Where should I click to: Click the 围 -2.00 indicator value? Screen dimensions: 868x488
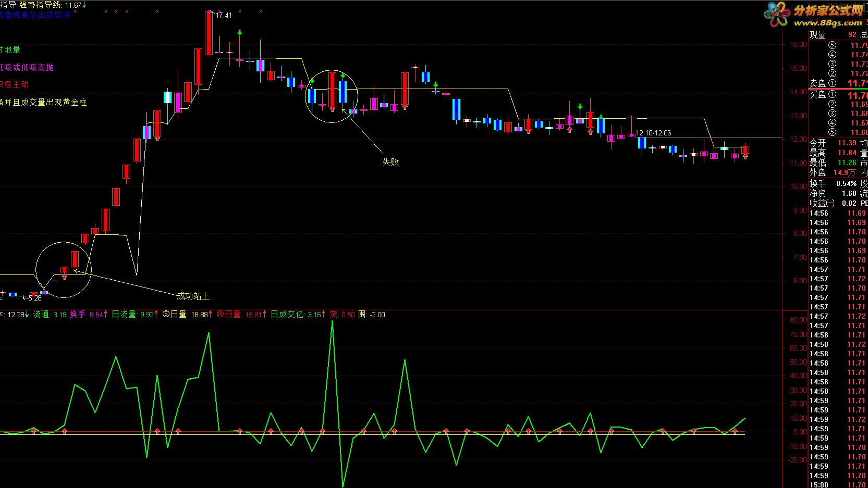(x=372, y=315)
